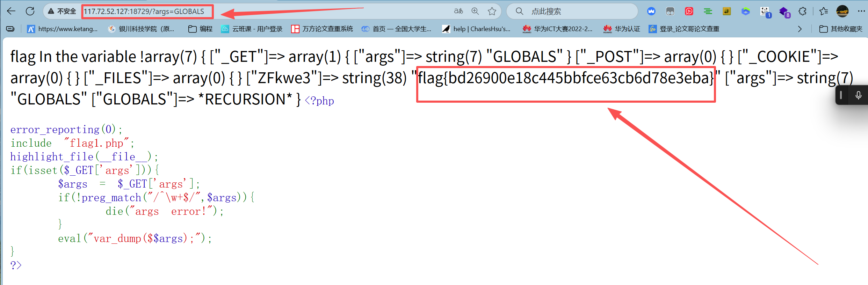Click the error_reporting(0); code line
The image size is (868, 285).
pyautogui.click(x=66, y=130)
